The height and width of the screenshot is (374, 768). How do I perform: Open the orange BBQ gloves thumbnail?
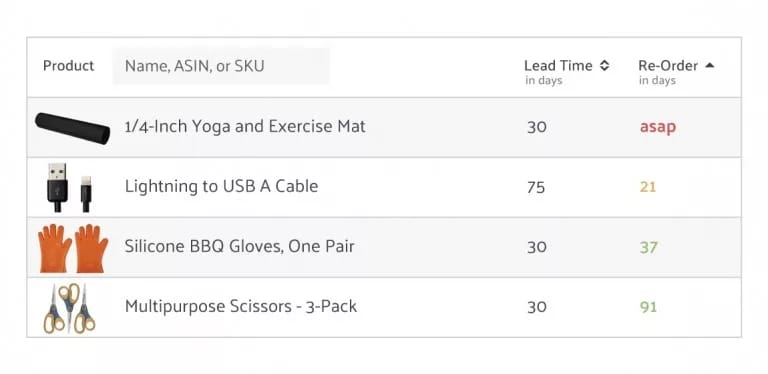[x=73, y=248]
